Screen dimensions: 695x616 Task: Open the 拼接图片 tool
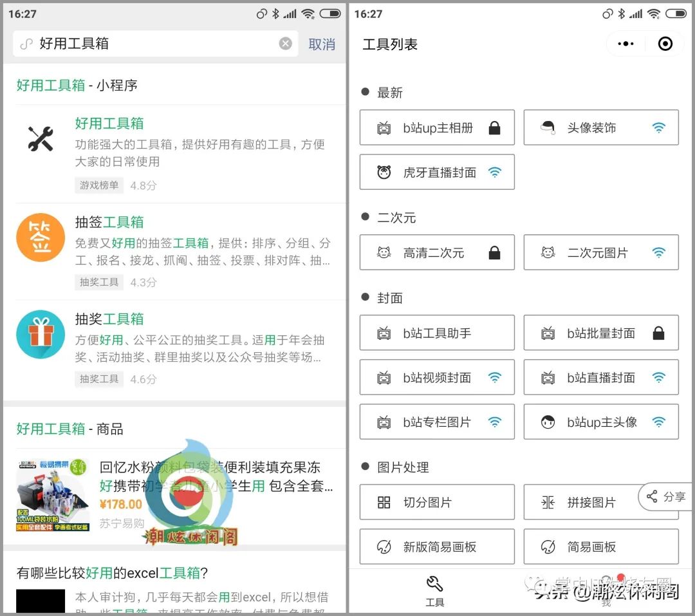point(601,502)
